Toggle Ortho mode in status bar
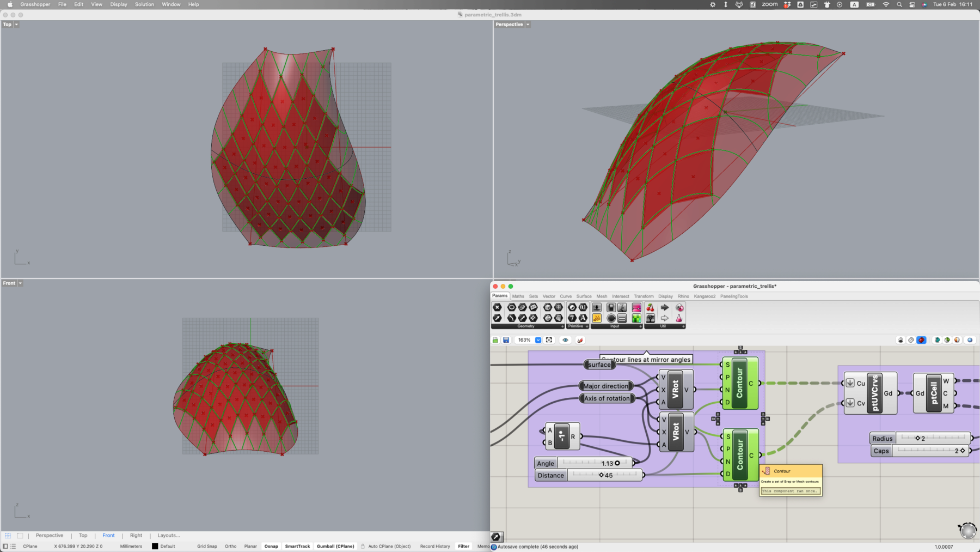This screenshot has width=980, height=552. (231, 546)
